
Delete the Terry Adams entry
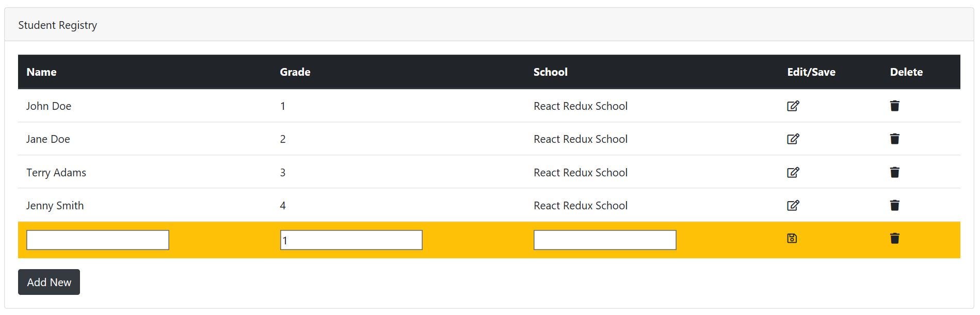[x=895, y=172]
